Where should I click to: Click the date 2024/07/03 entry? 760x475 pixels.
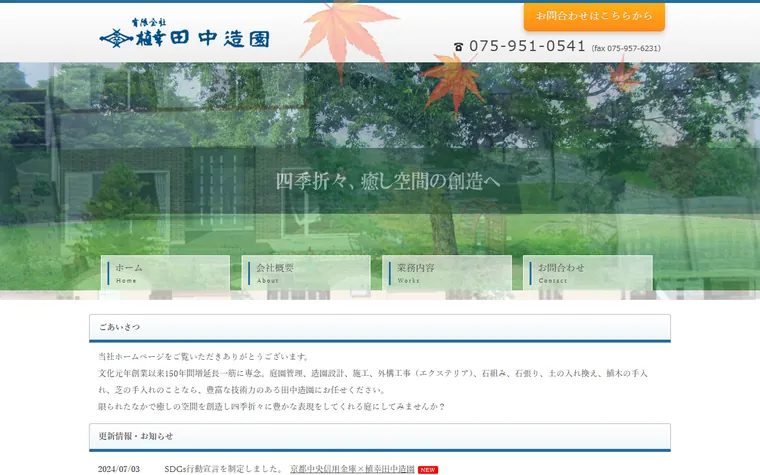119,469
